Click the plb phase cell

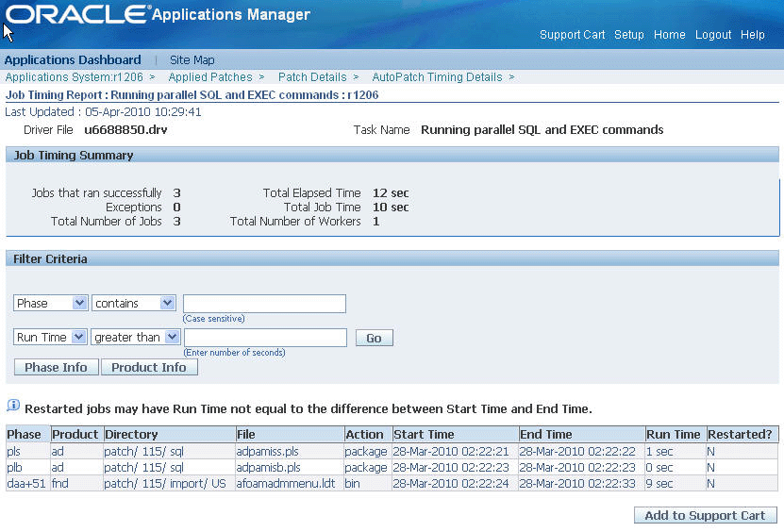(28, 467)
